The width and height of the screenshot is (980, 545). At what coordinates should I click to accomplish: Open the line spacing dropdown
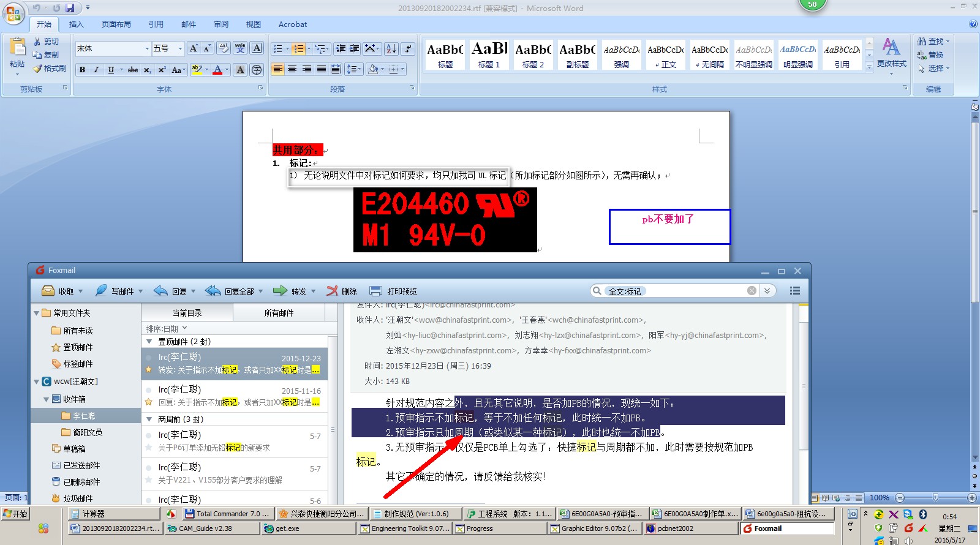[354, 69]
